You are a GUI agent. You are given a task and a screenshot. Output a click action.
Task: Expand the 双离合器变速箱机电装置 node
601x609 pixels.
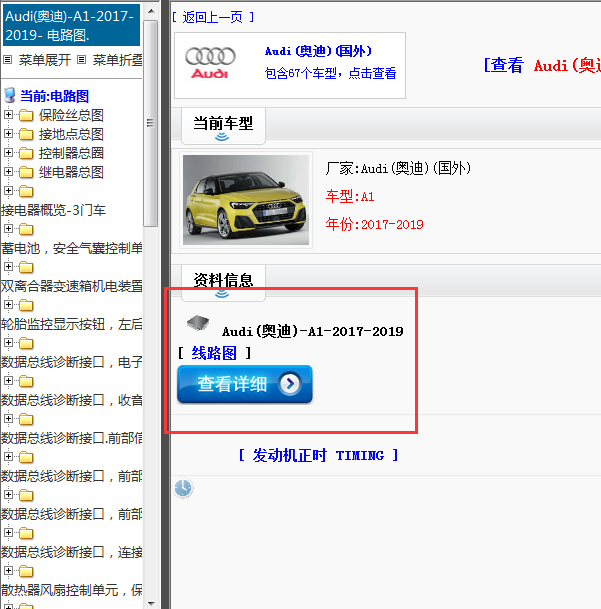[x=8, y=267]
